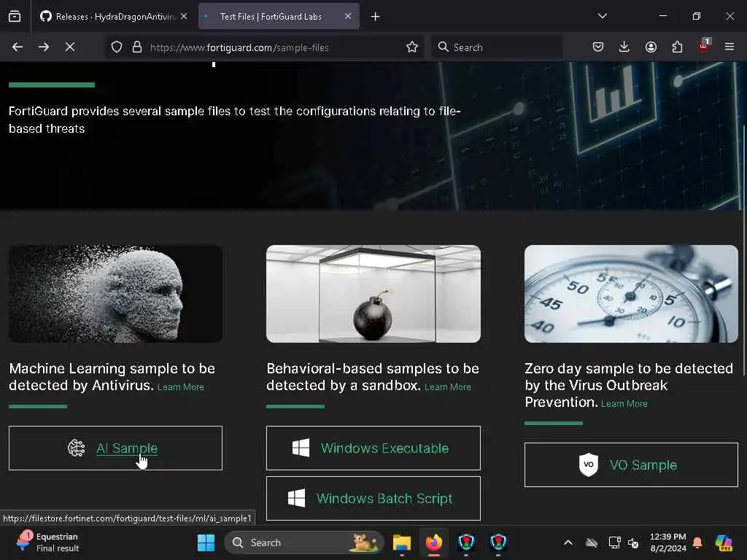Click the taskbar Search box
Image resolution: width=747 pixels, height=560 pixels.
click(x=304, y=542)
